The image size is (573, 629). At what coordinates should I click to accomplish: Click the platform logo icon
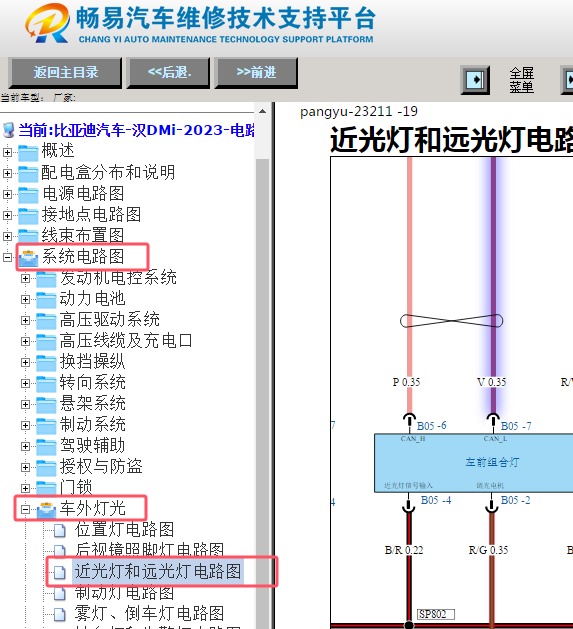[x=47, y=22]
